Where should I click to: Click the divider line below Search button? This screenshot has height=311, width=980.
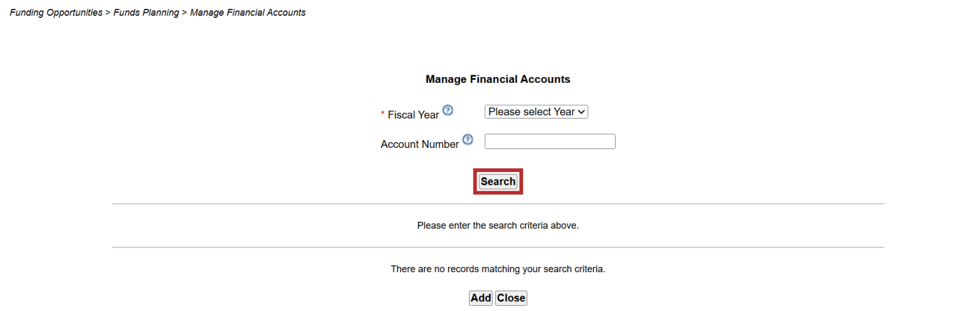point(498,204)
